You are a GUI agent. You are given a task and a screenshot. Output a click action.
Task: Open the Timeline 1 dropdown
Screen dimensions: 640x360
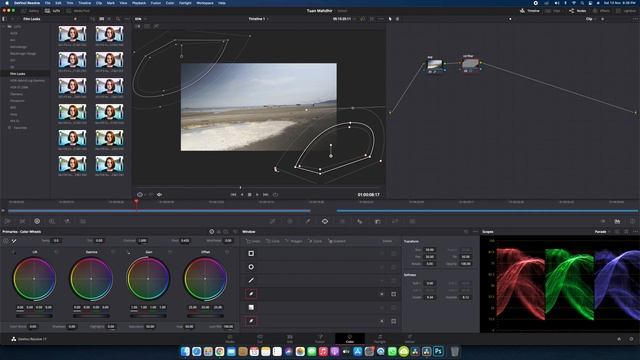point(258,19)
